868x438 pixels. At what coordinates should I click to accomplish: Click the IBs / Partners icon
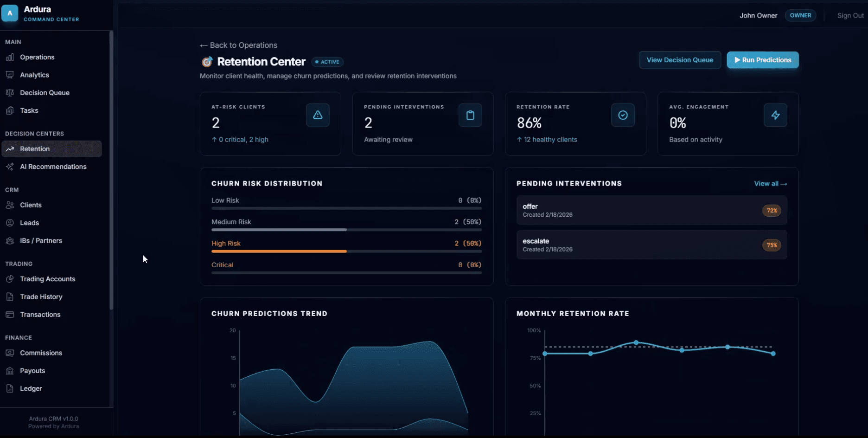point(10,240)
